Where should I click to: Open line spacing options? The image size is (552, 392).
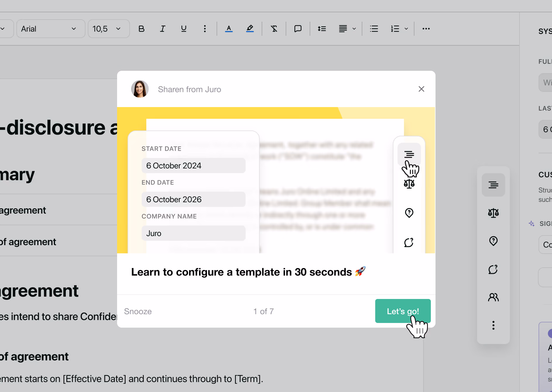pyautogui.click(x=322, y=29)
